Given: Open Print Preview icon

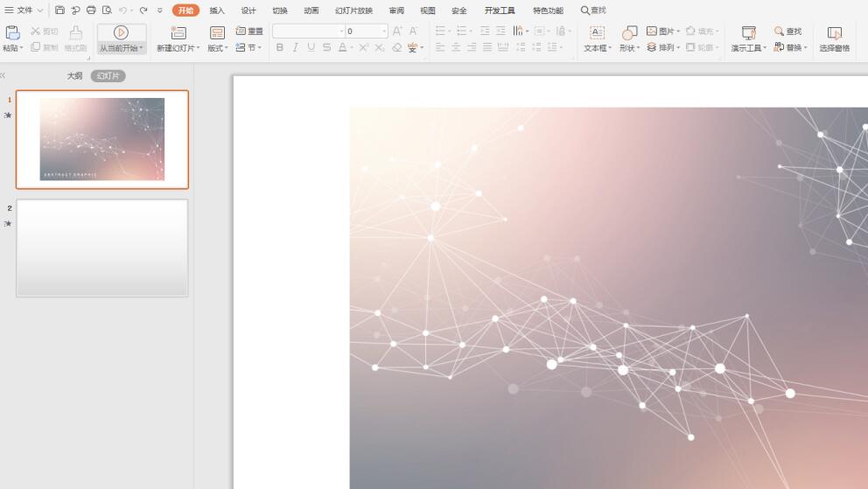Looking at the screenshot, I should click(x=107, y=10).
